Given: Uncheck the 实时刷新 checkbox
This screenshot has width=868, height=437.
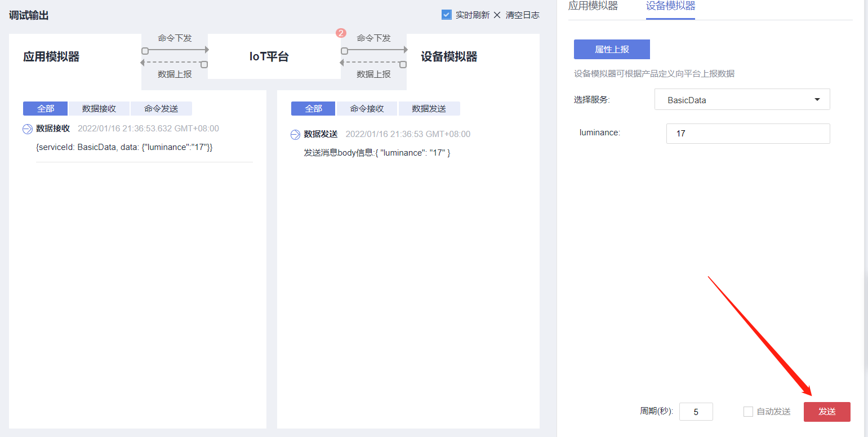Looking at the screenshot, I should pos(447,15).
